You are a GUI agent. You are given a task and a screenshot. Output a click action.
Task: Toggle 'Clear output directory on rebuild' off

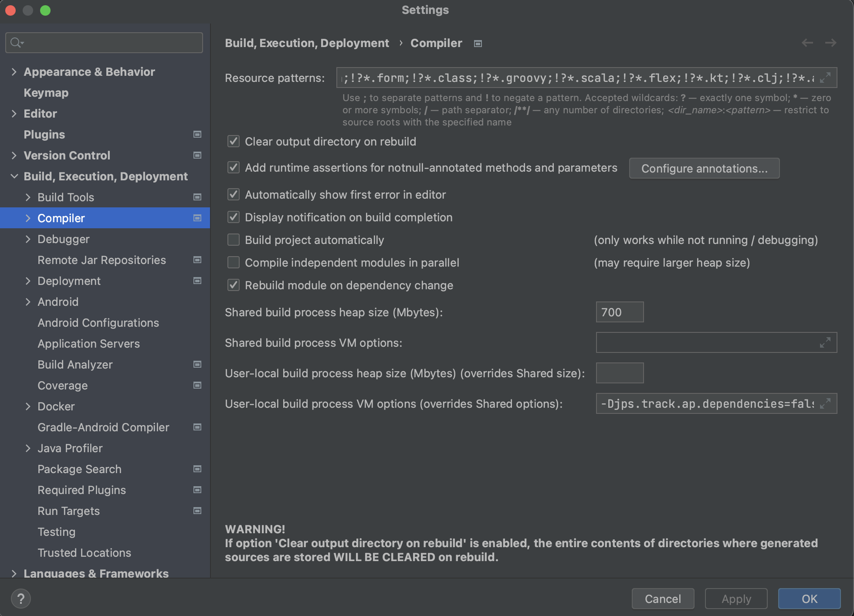point(234,141)
